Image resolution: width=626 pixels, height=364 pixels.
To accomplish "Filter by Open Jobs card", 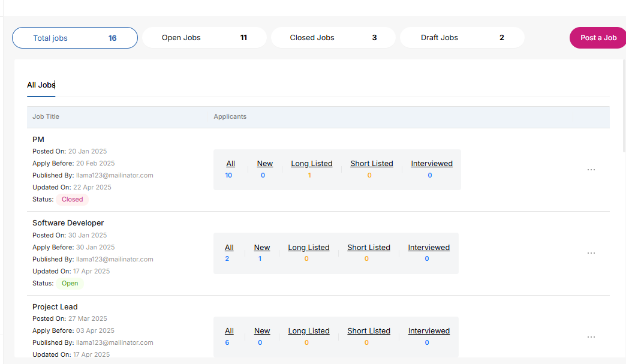I will (x=204, y=38).
